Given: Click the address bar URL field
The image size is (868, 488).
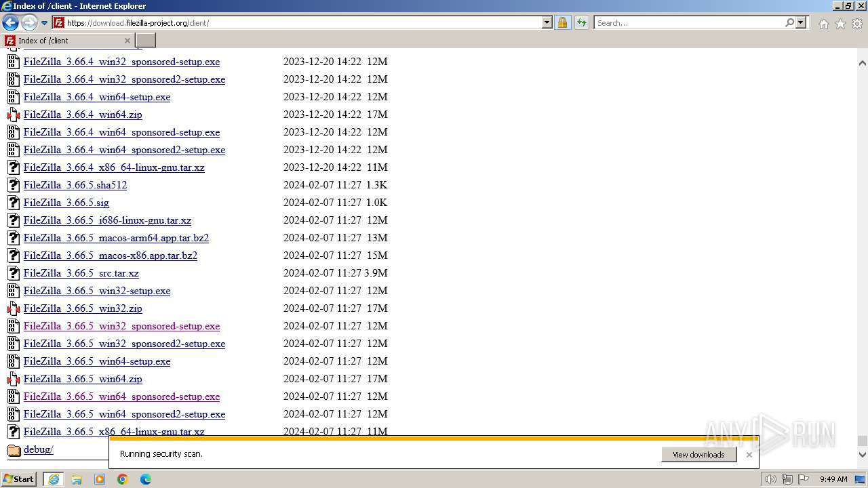Looking at the screenshot, I should click(x=304, y=22).
